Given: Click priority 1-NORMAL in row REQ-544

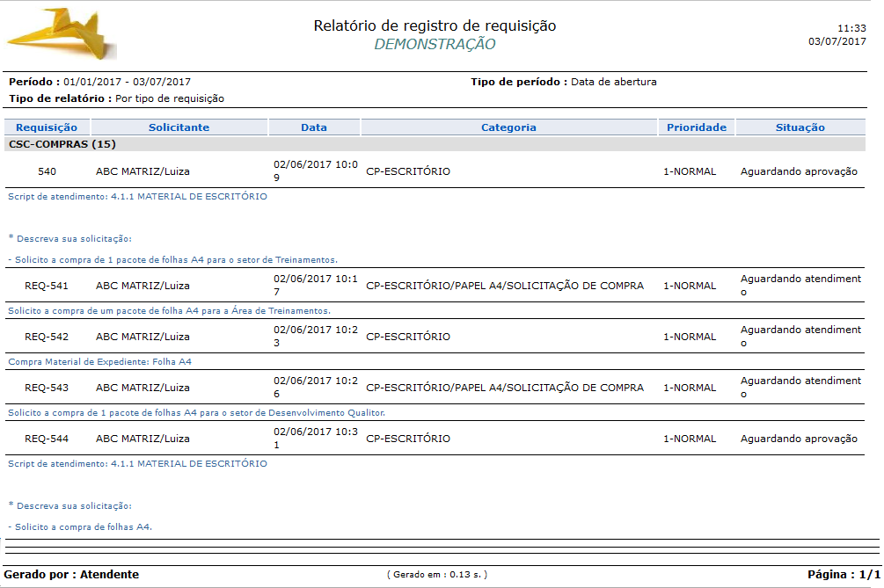Looking at the screenshot, I should (690, 439).
